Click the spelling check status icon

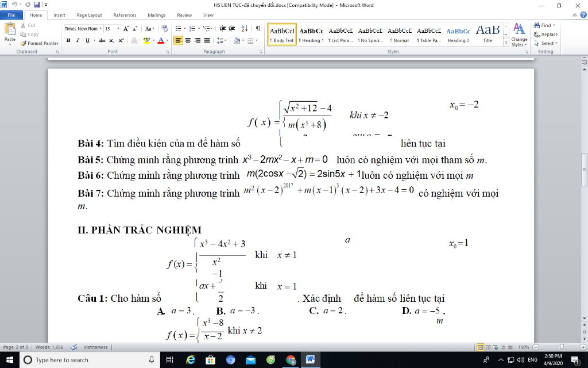[x=74, y=347]
